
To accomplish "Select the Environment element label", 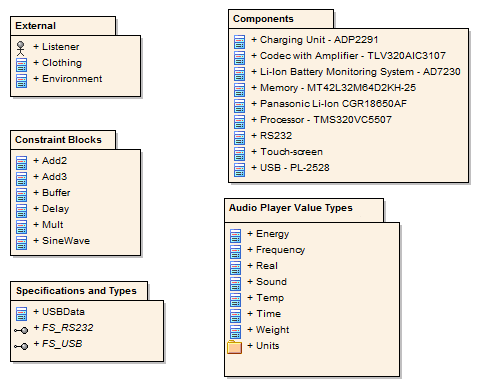I will point(68,79).
